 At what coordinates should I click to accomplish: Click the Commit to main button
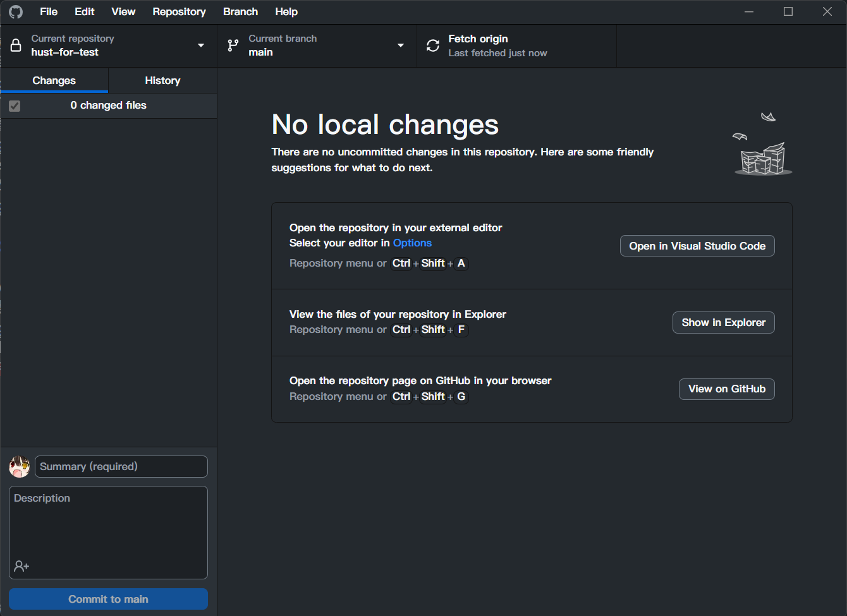click(x=108, y=600)
